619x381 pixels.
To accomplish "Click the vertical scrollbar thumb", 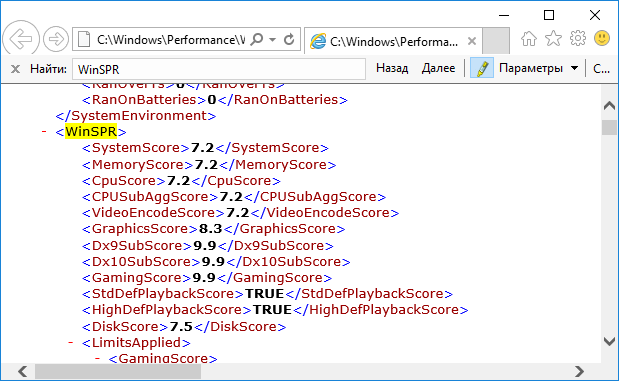I will click(x=609, y=128).
